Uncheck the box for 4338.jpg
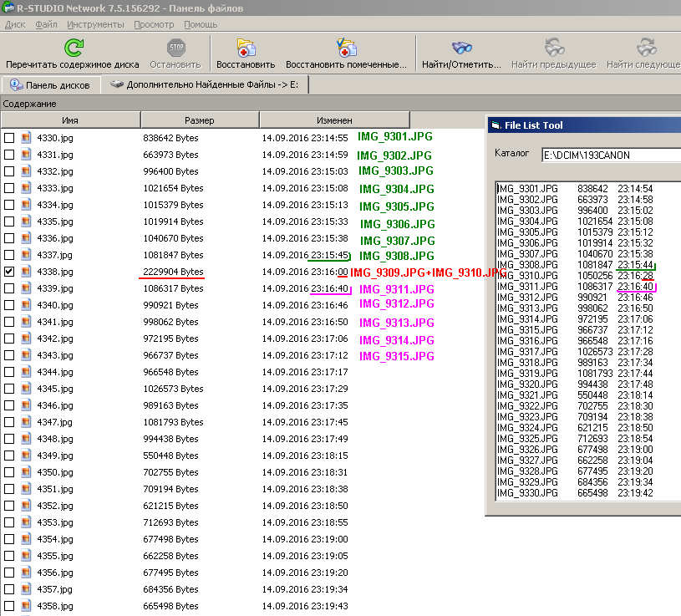The image size is (681, 616). pyautogui.click(x=9, y=272)
